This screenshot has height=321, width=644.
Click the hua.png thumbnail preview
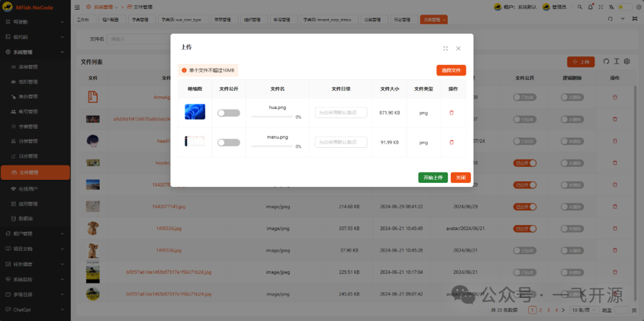pos(194,112)
